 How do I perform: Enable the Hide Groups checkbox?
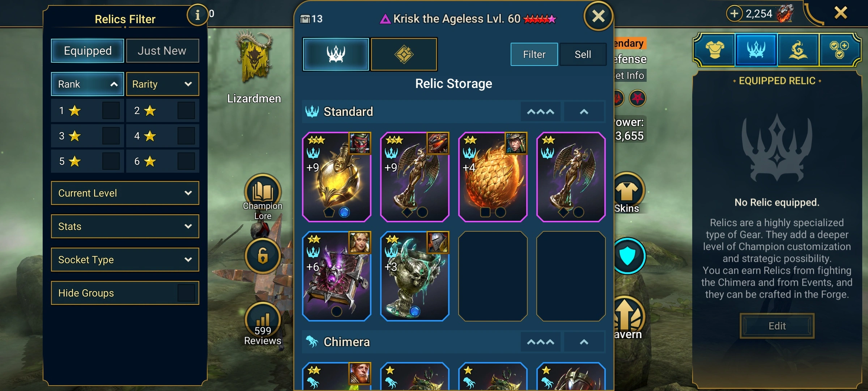pyautogui.click(x=186, y=293)
